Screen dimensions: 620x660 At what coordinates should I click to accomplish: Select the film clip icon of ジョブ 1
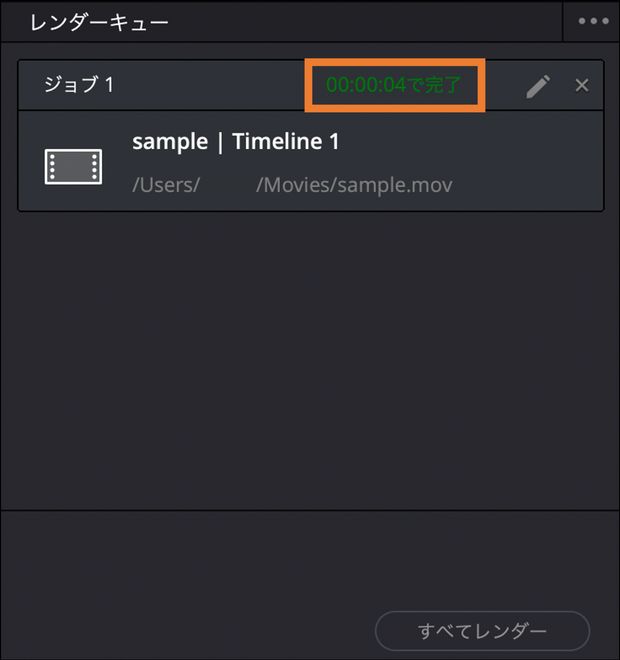tap(73, 166)
